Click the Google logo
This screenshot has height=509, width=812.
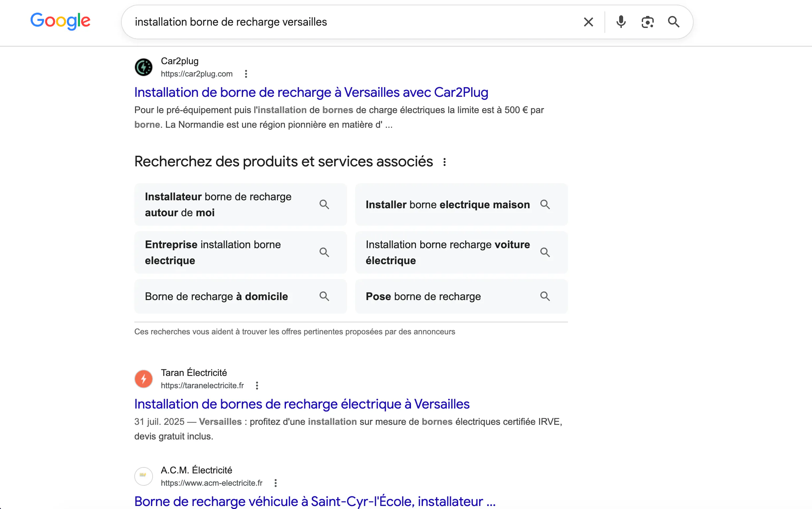pos(60,21)
